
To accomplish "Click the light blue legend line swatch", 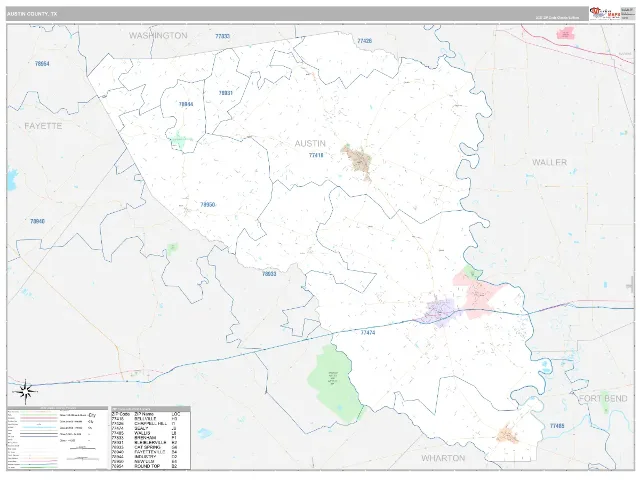I will [39, 427].
